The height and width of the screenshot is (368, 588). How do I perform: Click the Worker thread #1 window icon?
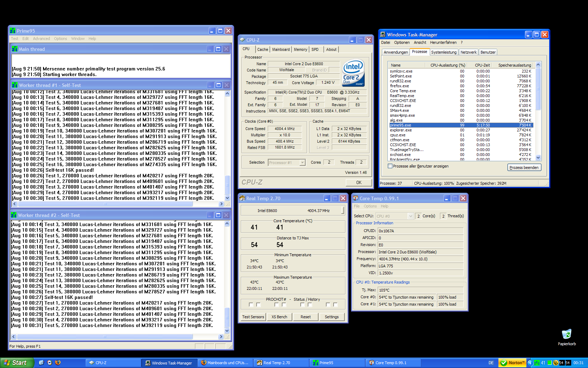(15, 85)
